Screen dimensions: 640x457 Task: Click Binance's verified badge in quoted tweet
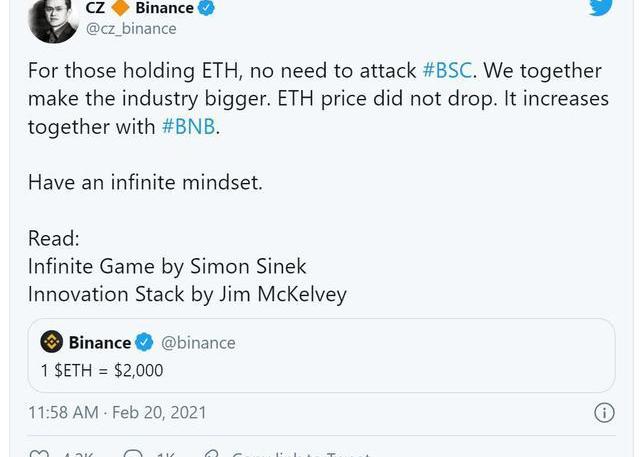pyautogui.click(x=144, y=342)
